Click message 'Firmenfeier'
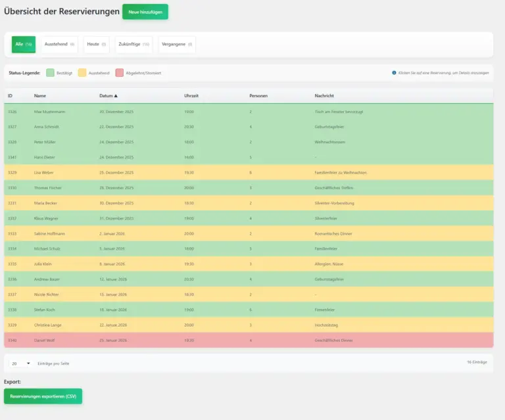Screen dimensions: 505x420 [325, 310]
